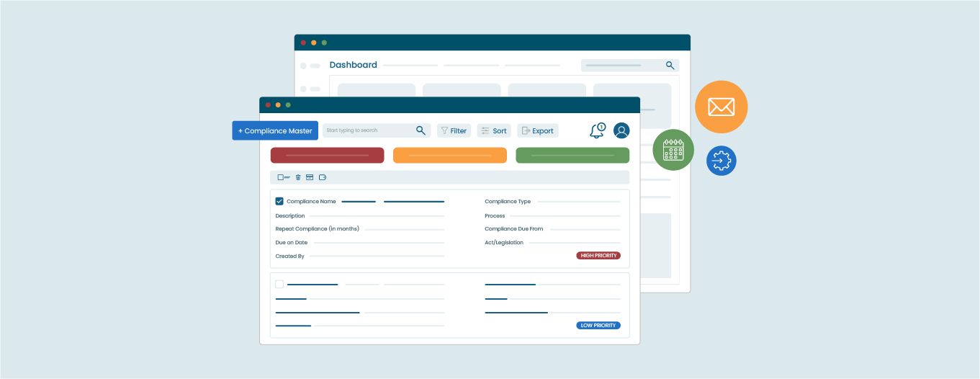Select the orange status tab

click(449, 156)
